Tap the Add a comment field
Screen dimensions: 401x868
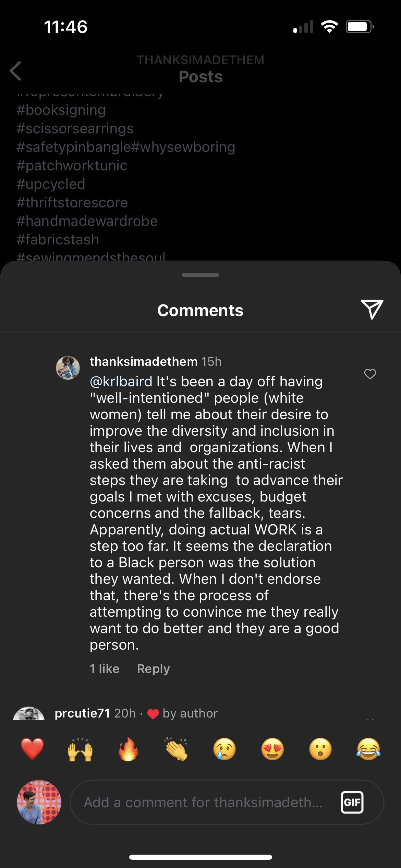tap(203, 802)
